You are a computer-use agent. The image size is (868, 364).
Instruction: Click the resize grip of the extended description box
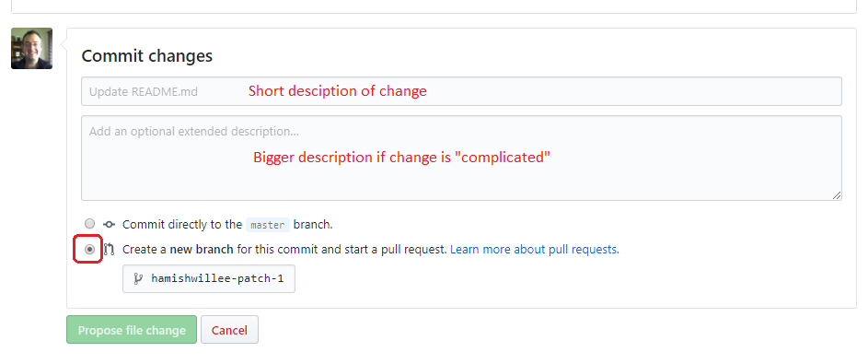tap(837, 195)
